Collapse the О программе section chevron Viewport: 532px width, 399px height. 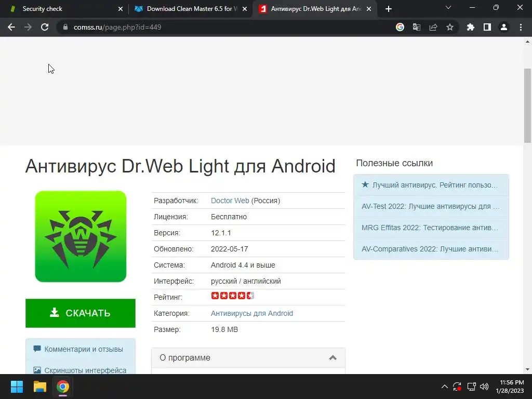(333, 357)
